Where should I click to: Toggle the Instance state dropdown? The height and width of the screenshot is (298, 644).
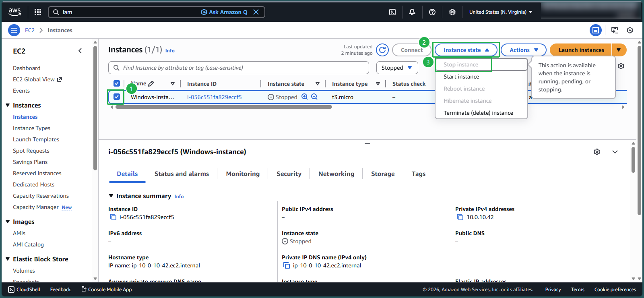tap(466, 50)
